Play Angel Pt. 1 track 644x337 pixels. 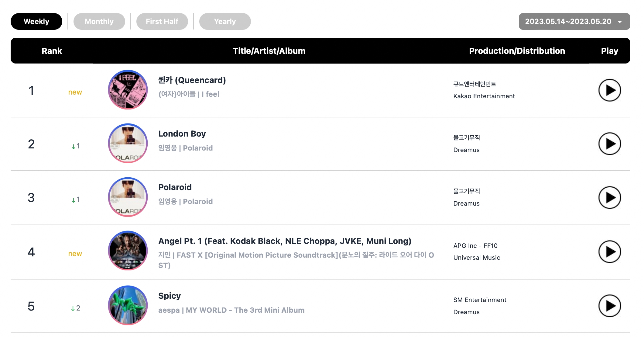[x=609, y=252]
